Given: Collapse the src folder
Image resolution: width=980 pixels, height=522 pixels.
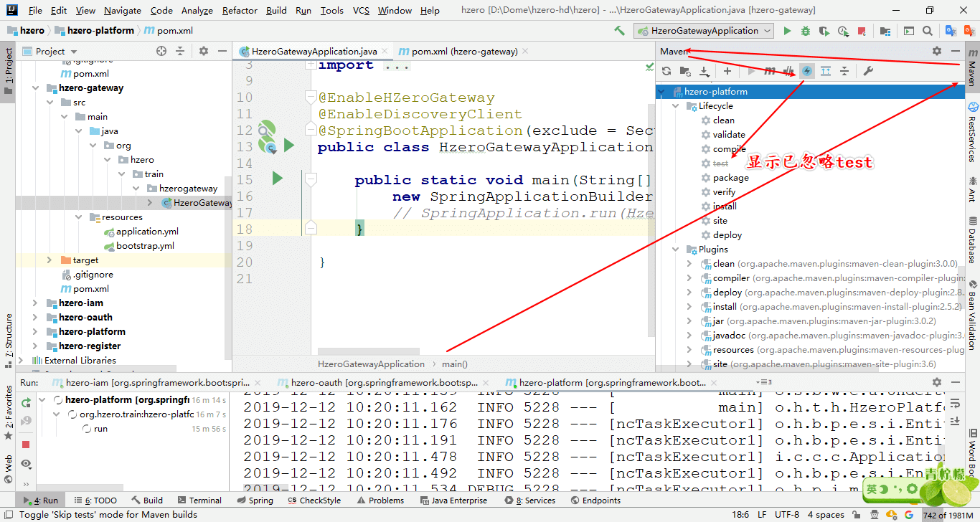Looking at the screenshot, I should [x=51, y=103].
